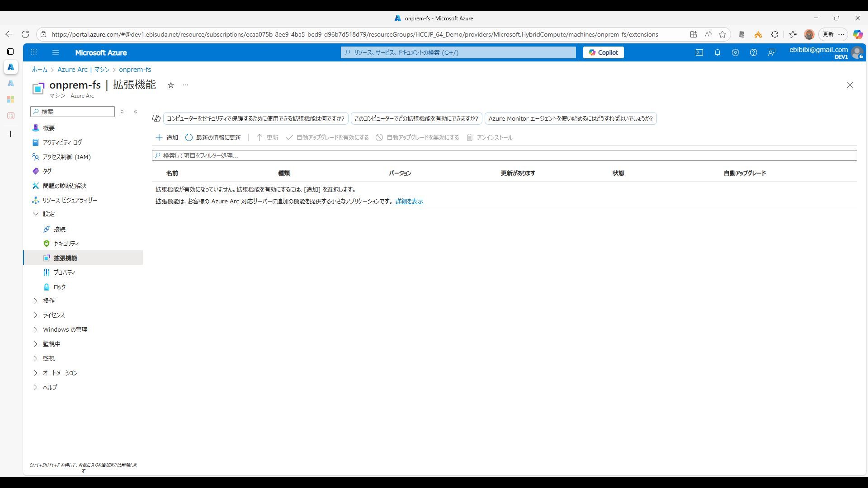Screen dimensions: 868x488
Task: Focus the 検索して項目をフィルター処理 box
Action: 504,155
